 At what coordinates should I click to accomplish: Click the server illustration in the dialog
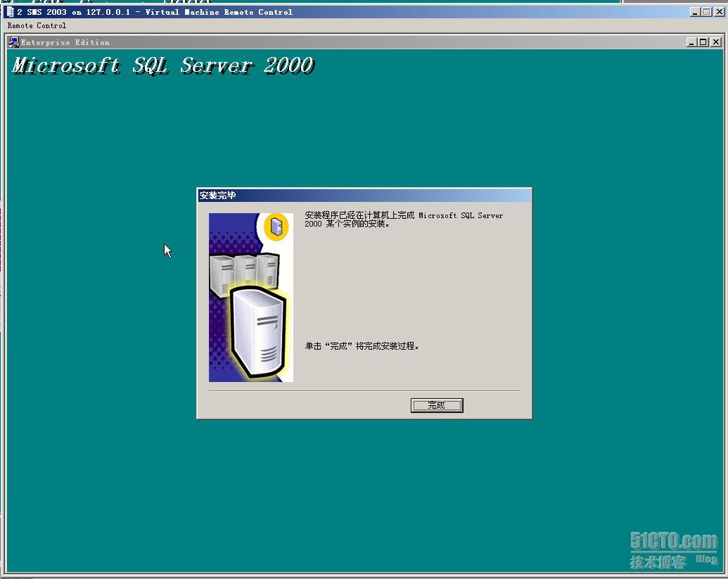251,298
